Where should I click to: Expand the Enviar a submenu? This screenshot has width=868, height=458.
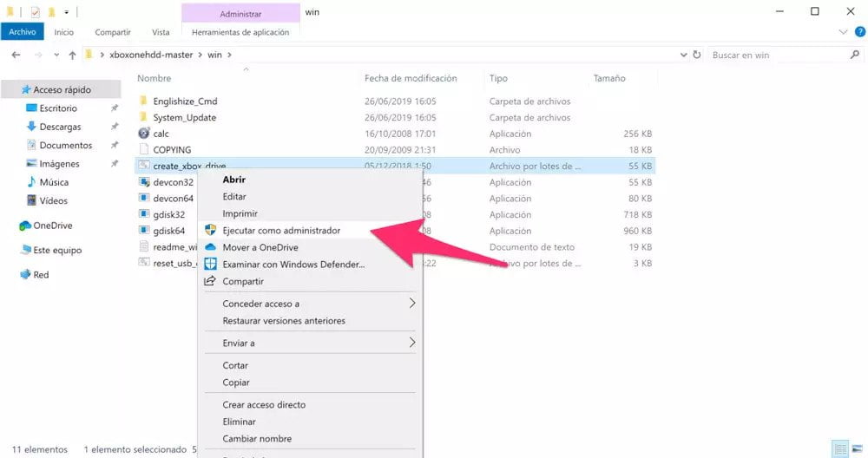pos(412,343)
